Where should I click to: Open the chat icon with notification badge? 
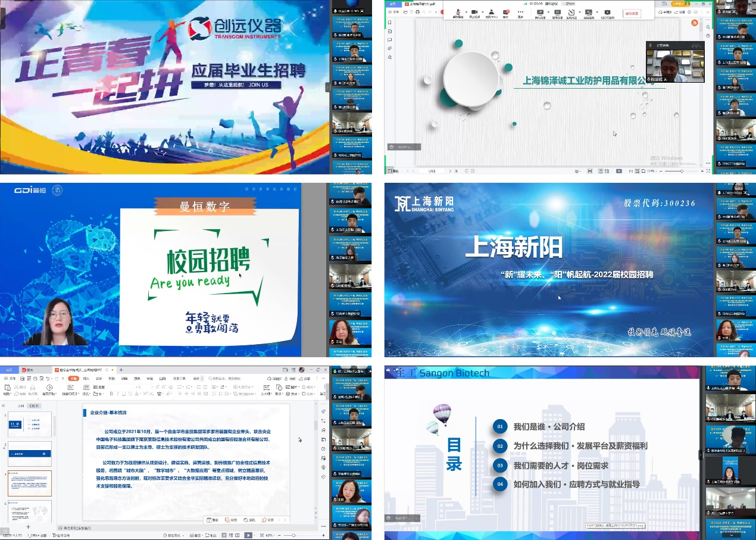pyautogui.click(x=505, y=12)
